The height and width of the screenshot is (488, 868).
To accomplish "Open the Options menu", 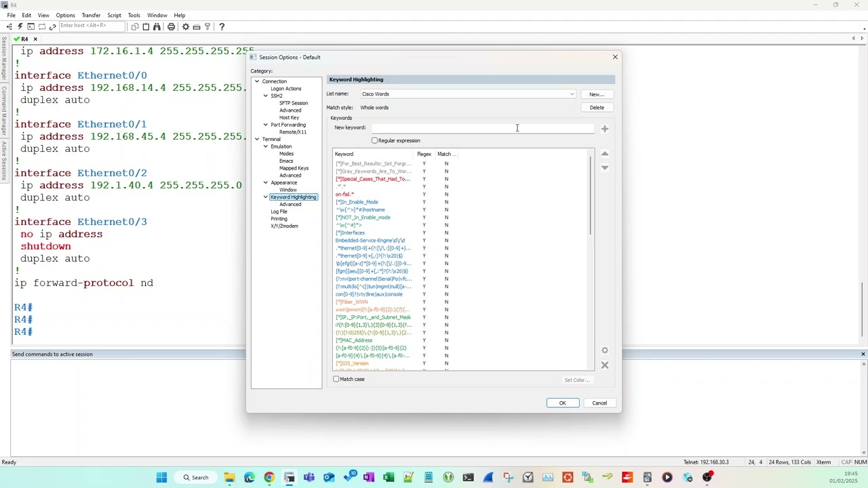I will [x=65, y=15].
